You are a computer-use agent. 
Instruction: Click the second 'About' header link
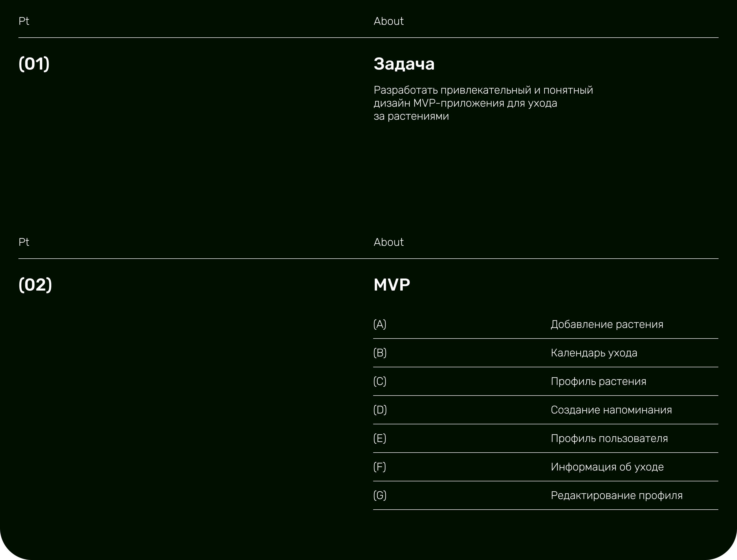tap(388, 242)
